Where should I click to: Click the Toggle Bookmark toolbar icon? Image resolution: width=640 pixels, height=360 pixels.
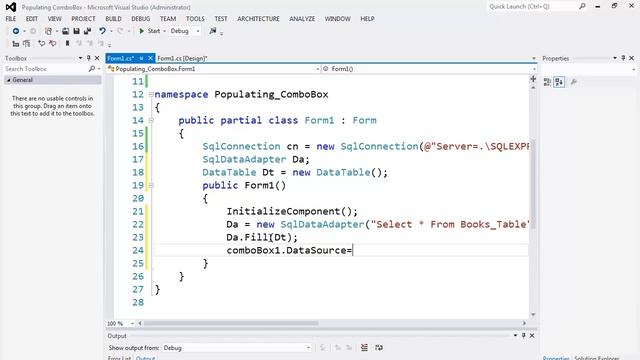pyautogui.click(x=67, y=43)
